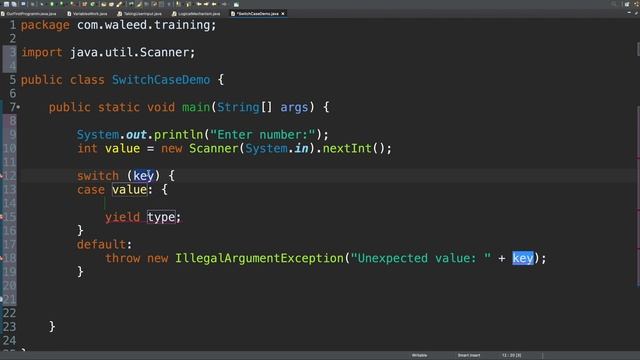
Task: Click the 'args' parameter name
Action: tap(294, 107)
